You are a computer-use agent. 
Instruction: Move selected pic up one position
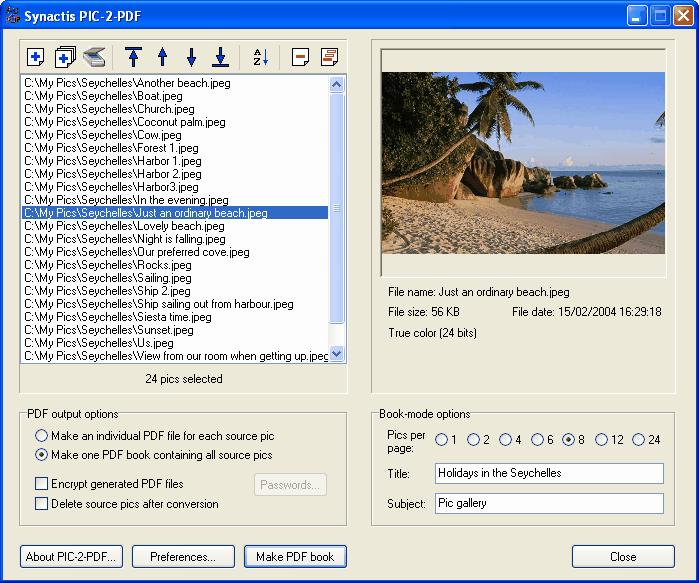[x=162, y=57]
